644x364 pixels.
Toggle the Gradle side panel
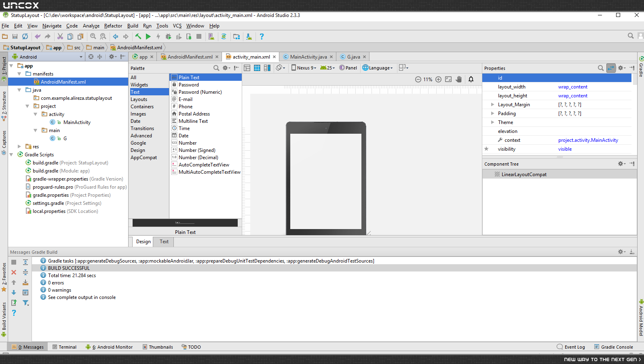click(641, 67)
